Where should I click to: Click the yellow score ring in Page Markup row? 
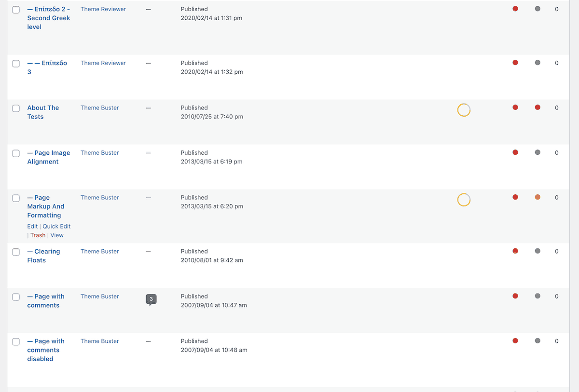(464, 200)
